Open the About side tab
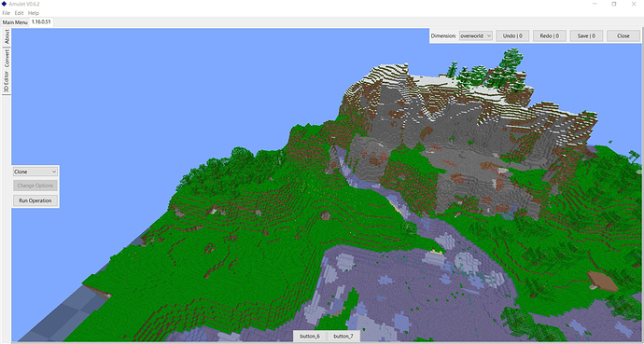 [x=7, y=36]
